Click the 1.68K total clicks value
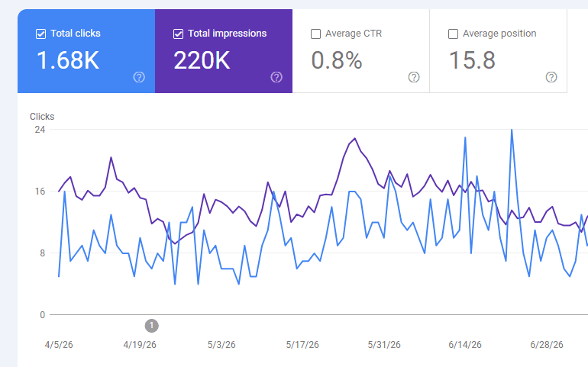588x367 pixels. (68, 60)
